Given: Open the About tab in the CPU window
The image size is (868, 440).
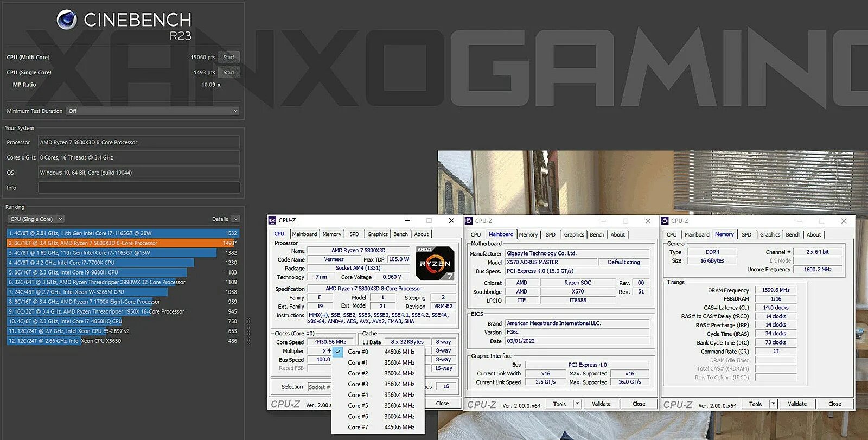Looking at the screenshot, I should pos(422,234).
